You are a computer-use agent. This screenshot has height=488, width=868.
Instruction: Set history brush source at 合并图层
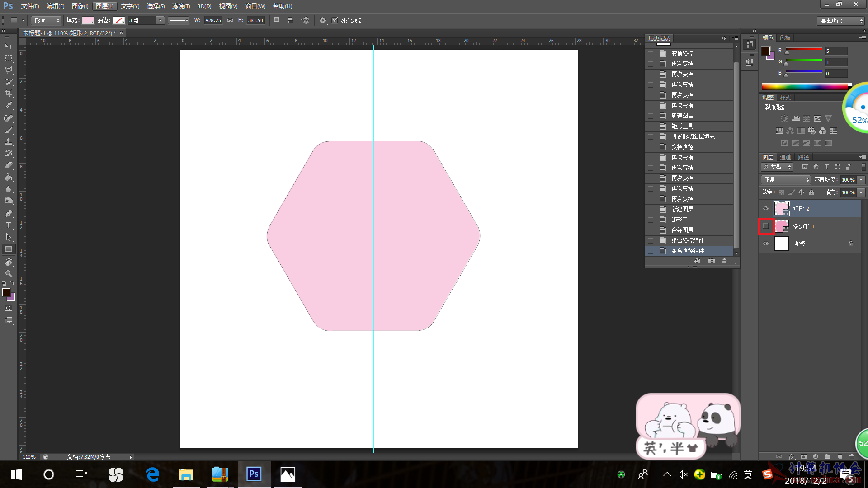[651, 230]
